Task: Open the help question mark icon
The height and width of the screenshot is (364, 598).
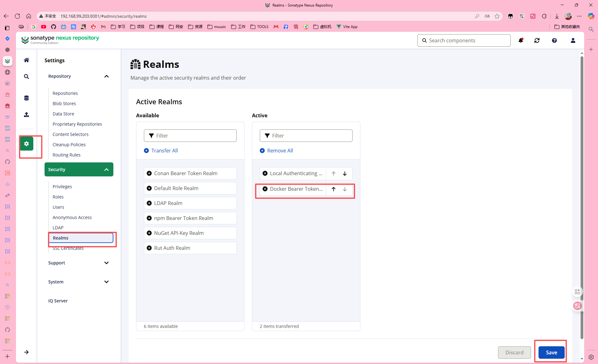Action: point(554,40)
